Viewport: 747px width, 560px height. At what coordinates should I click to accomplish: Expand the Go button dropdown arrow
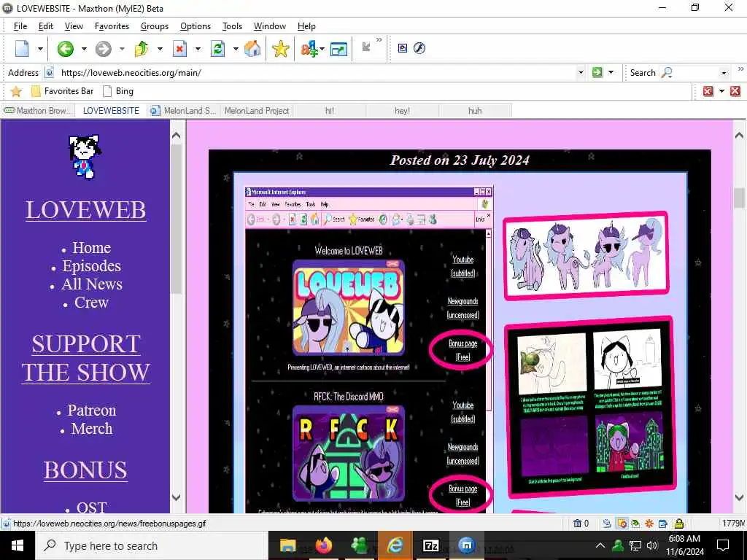coord(611,72)
